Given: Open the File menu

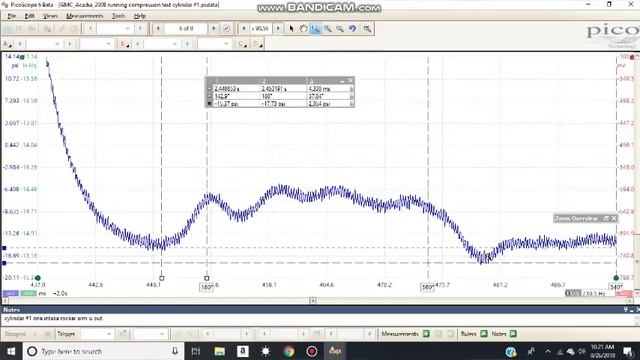Looking at the screenshot, I should click(x=11, y=16).
